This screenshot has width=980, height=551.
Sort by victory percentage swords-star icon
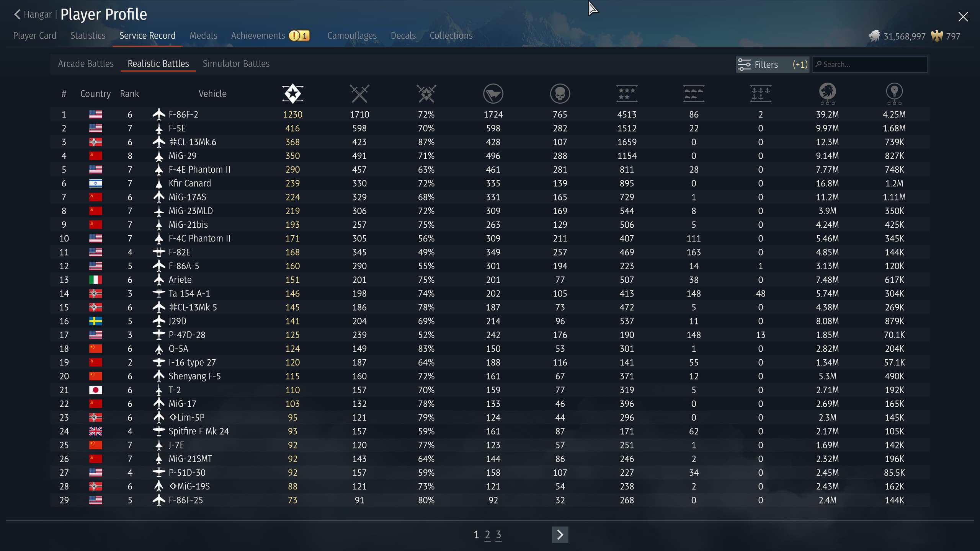[426, 93]
